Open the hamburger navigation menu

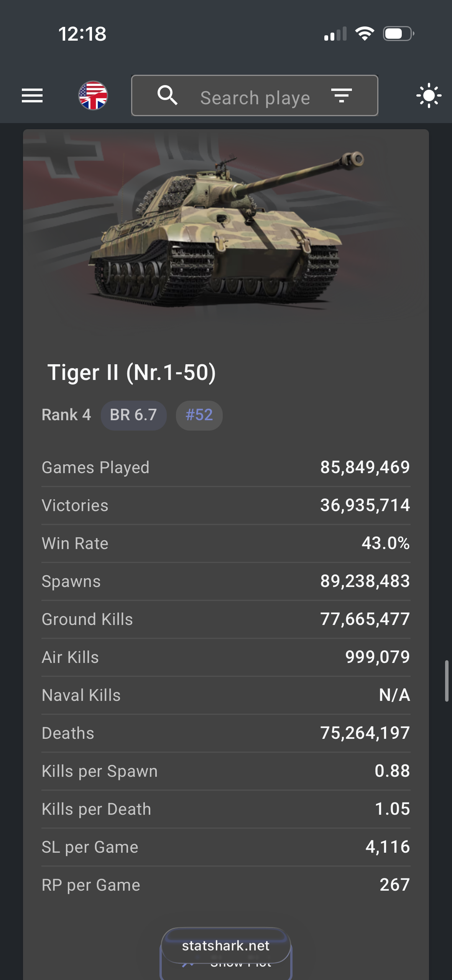[x=32, y=95]
